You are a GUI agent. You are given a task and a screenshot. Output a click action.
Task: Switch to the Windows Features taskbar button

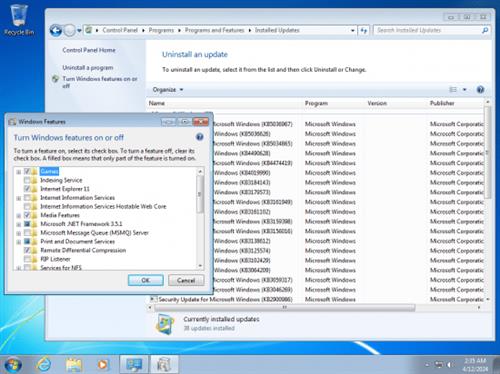pos(164,364)
